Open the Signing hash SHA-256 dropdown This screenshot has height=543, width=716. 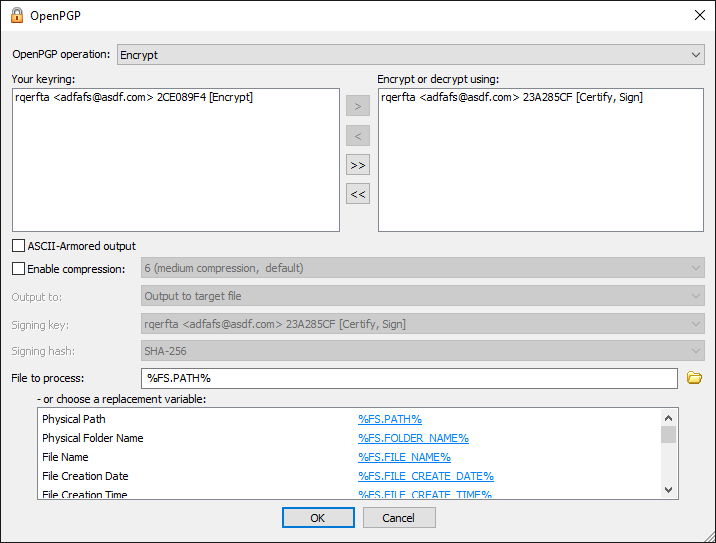[422, 352]
